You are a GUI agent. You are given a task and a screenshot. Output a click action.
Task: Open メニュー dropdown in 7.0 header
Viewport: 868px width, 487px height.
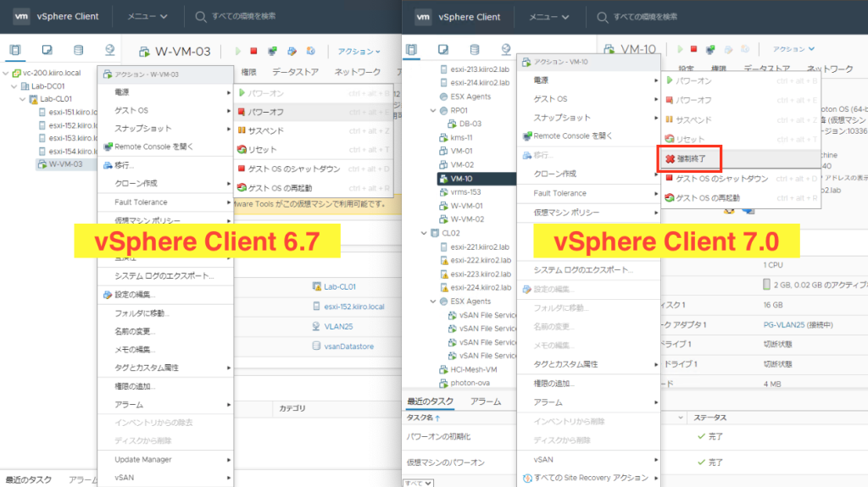click(549, 17)
